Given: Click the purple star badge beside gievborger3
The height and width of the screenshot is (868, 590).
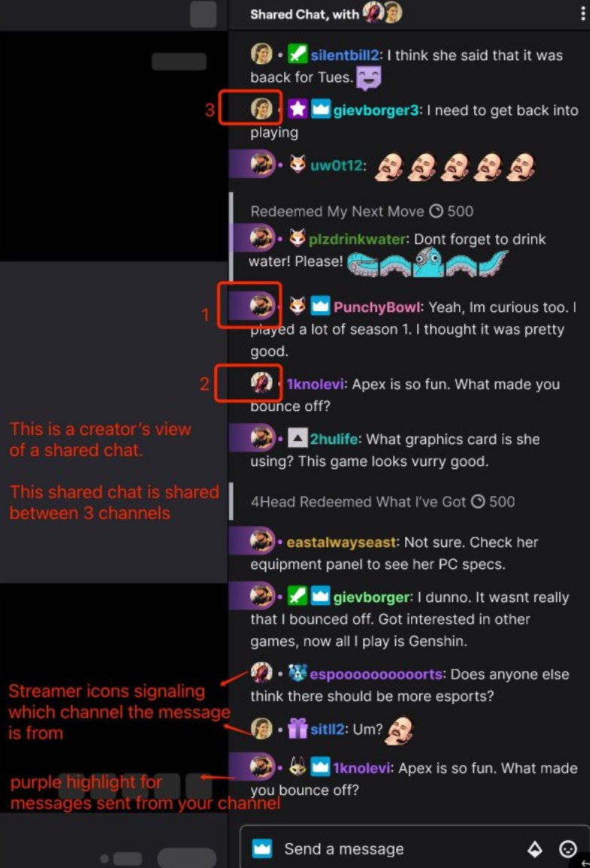Looking at the screenshot, I should 298,109.
